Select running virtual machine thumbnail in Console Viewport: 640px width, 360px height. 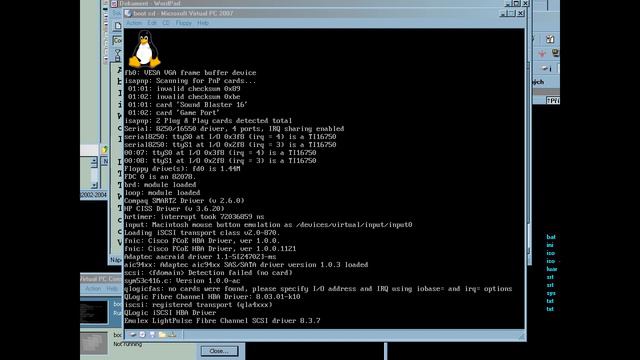(x=94, y=312)
